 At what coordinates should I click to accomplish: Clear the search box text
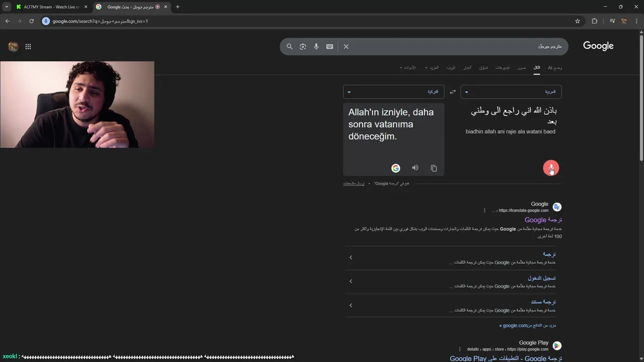346,46
